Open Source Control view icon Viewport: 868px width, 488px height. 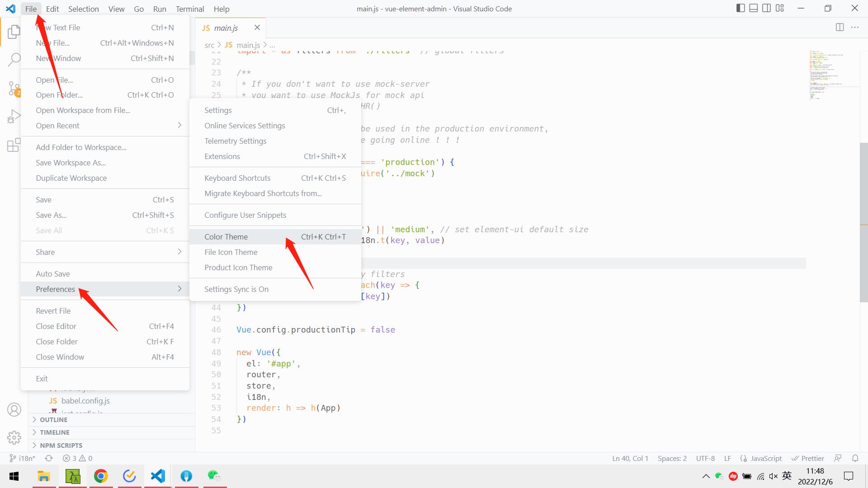coord(14,88)
